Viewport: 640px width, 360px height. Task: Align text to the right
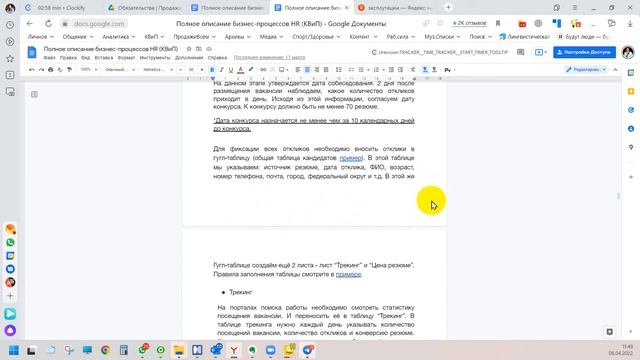click(x=316, y=70)
